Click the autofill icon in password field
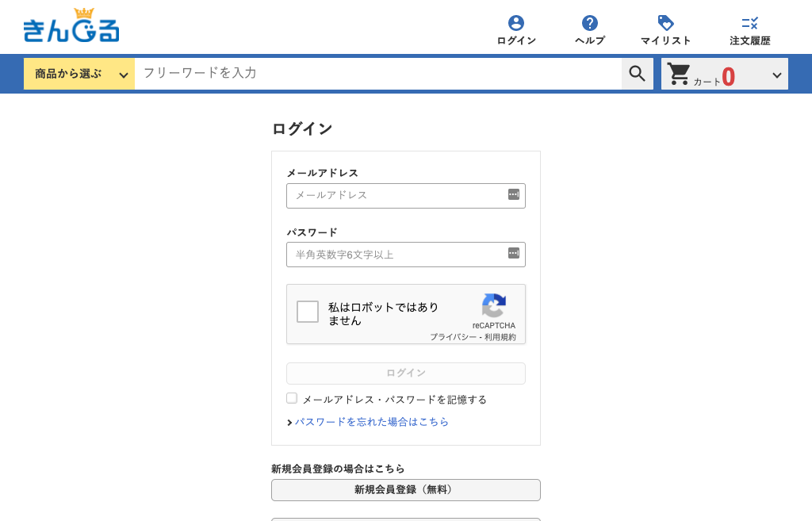The image size is (812, 521). 514,253
